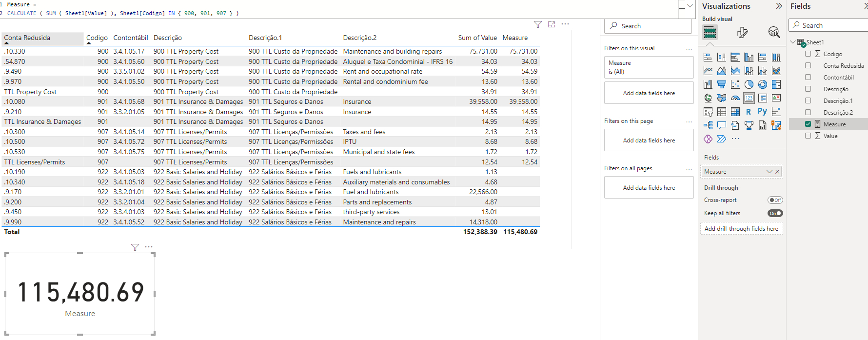Click the filter icon above the table visual

click(538, 24)
